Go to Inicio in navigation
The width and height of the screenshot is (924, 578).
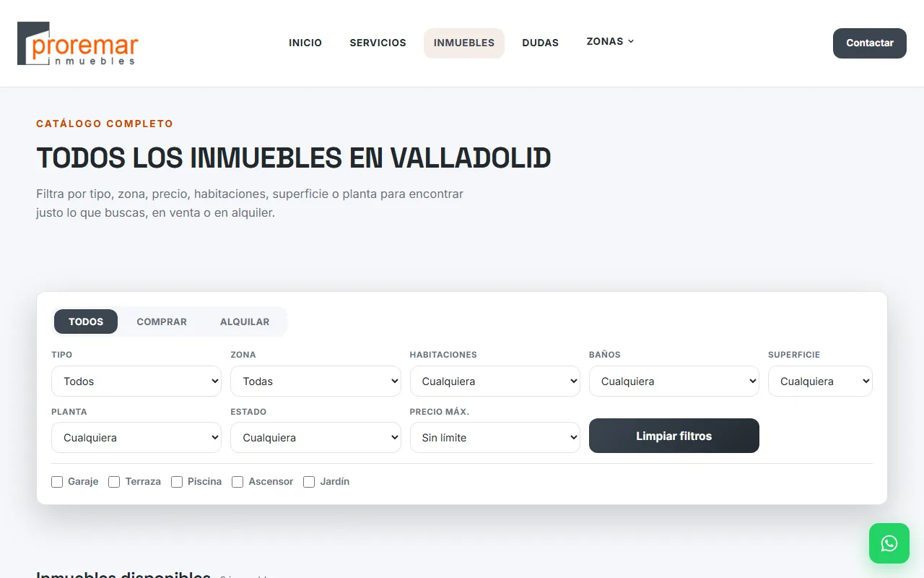pyautogui.click(x=305, y=43)
